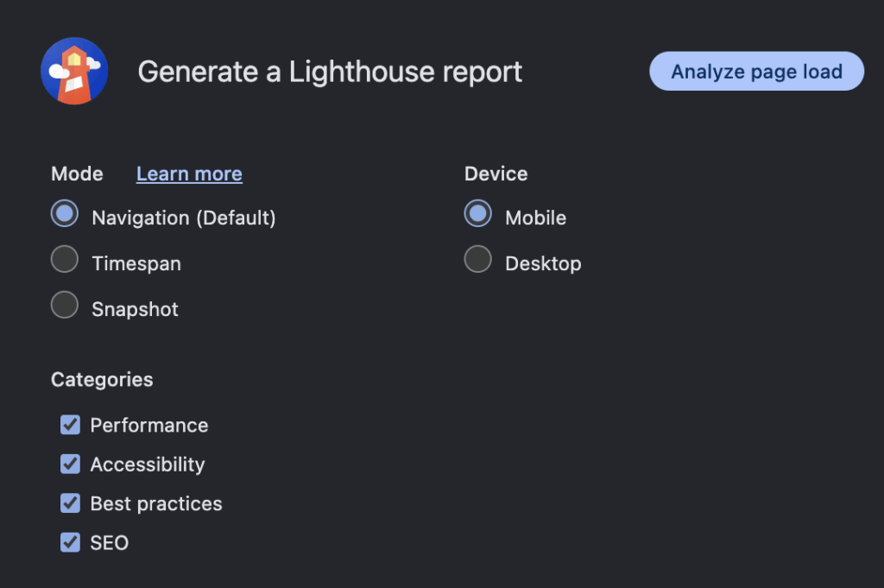The height and width of the screenshot is (588, 884).
Task: Click the 'Snapshot' text label
Action: (135, 309)
